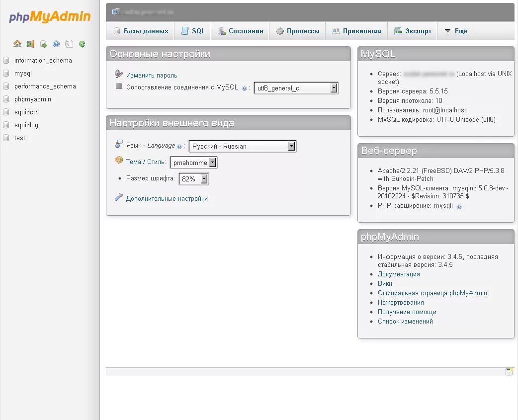The height and width of the screenshot is (420, 518).
Task: Open the Документация link
Action: [399, 274]
